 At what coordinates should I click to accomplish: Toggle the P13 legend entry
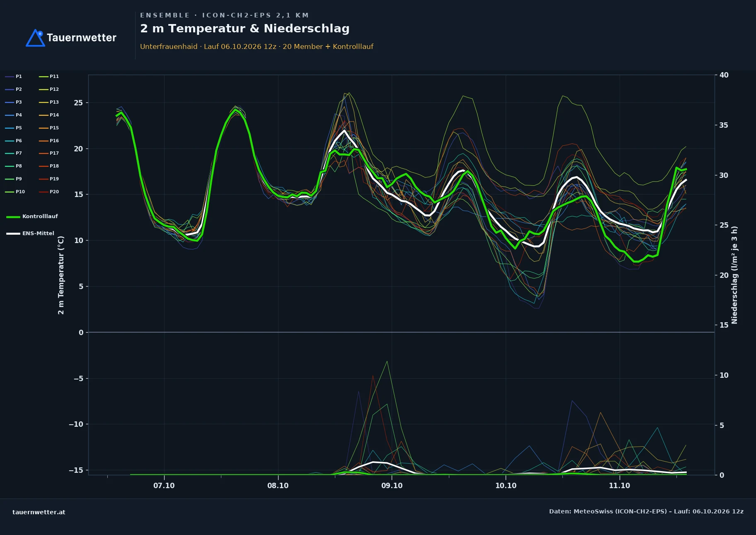pos(49,102)
